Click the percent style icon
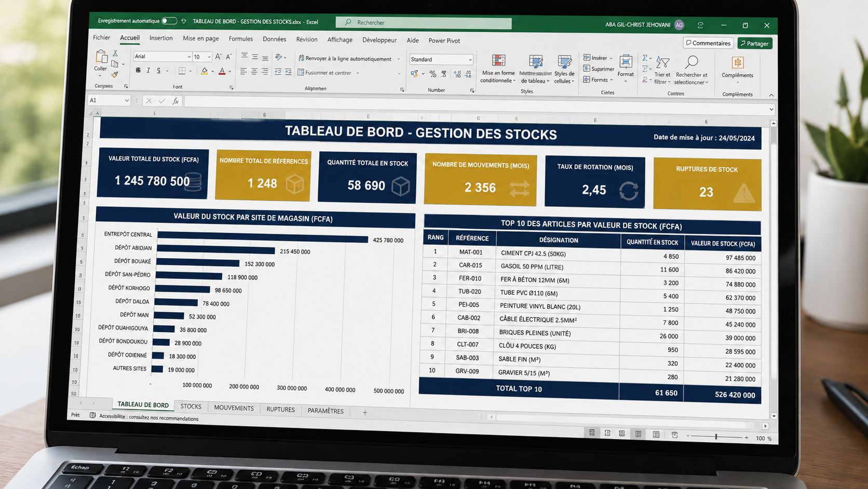 (x=433, y=74)
